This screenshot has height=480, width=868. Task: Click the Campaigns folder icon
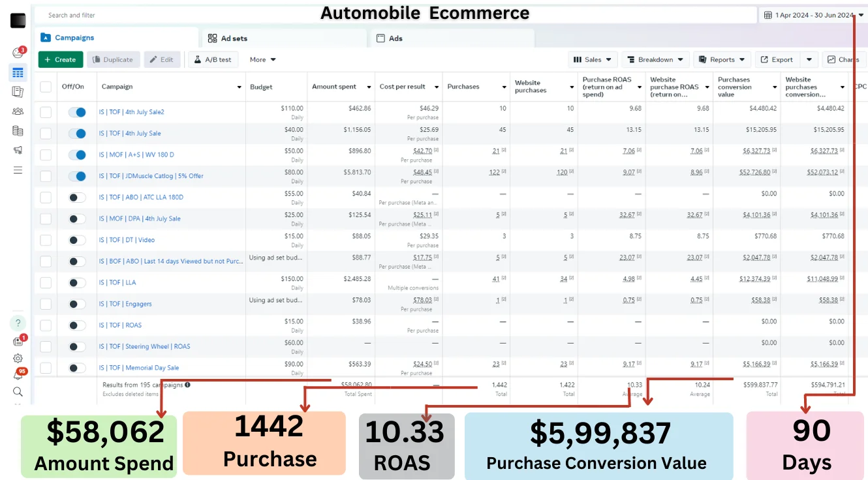click(46, 37)
